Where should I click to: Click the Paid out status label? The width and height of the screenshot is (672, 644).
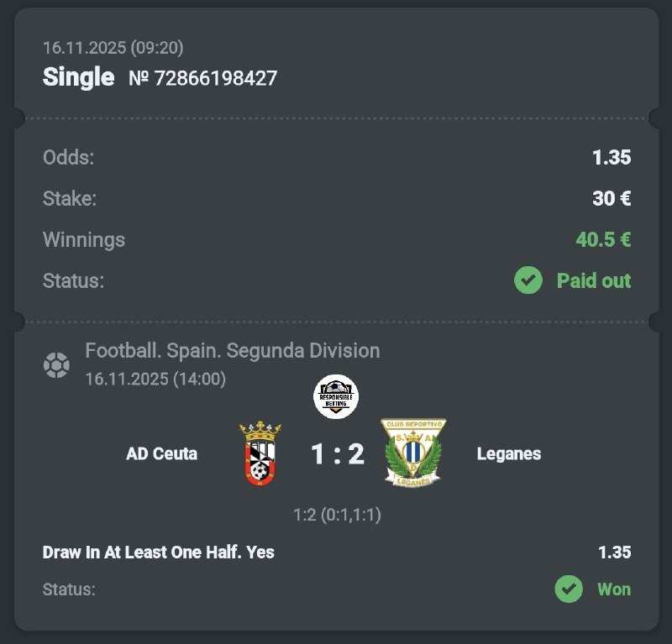pyautogui.click(x=593, y=280)
